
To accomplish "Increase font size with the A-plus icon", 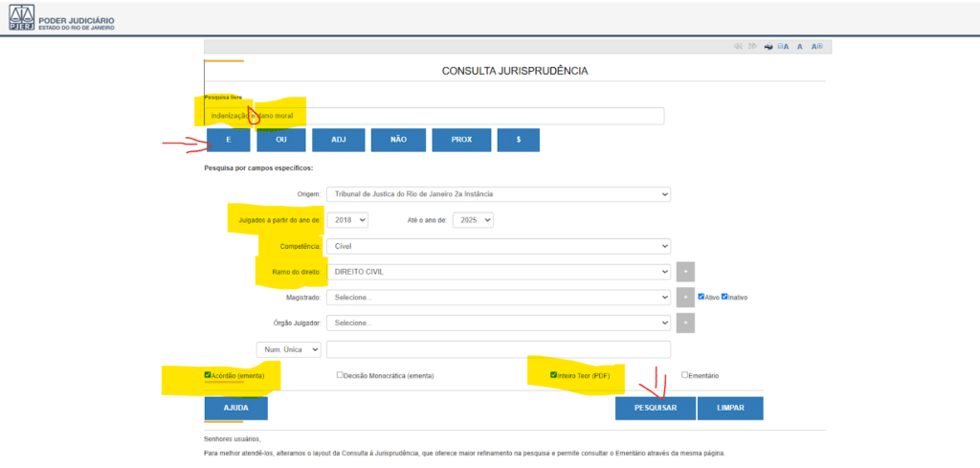I will [817, 46].
